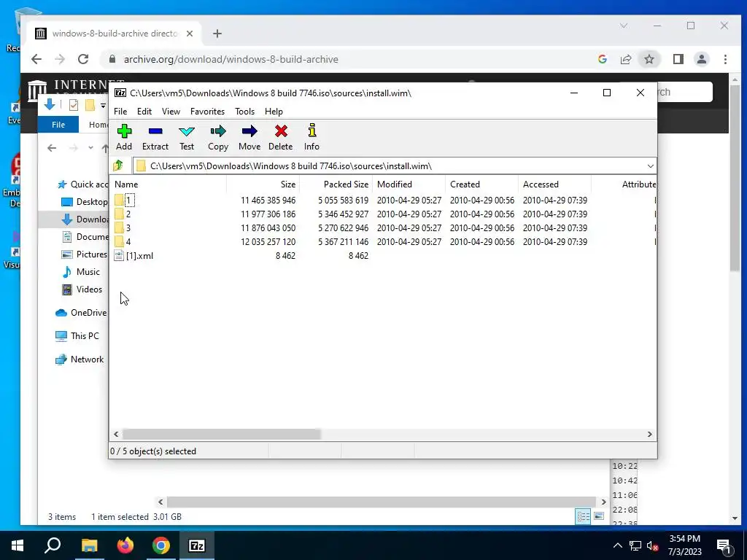Viewport: 747px width, 560px height.
Task: Show hidden system tray icons
Action: (x=617, y=545)
